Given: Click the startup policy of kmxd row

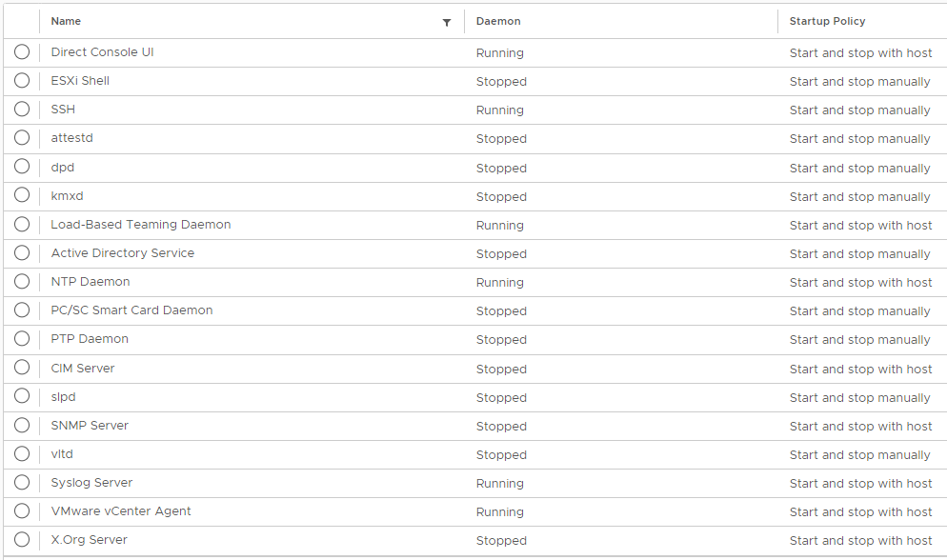Looking at the screenshot, I should (x=859, y=197).
